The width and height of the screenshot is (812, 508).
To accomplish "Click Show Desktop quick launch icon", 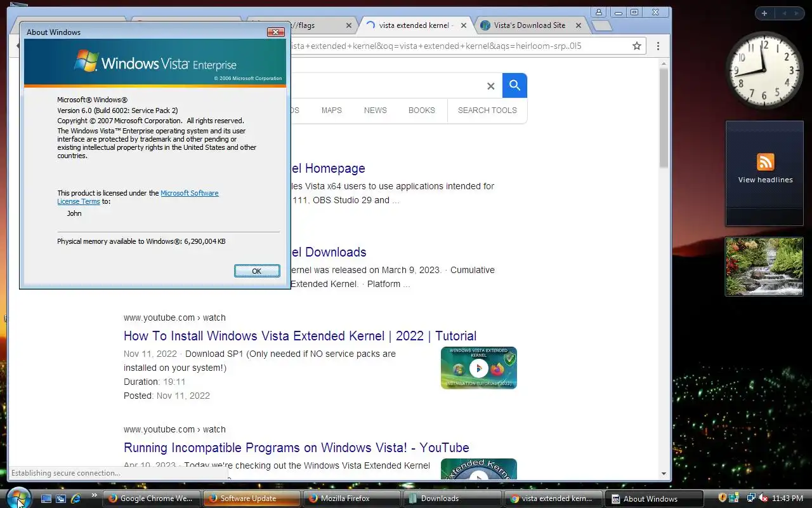I will click(46, 499).
